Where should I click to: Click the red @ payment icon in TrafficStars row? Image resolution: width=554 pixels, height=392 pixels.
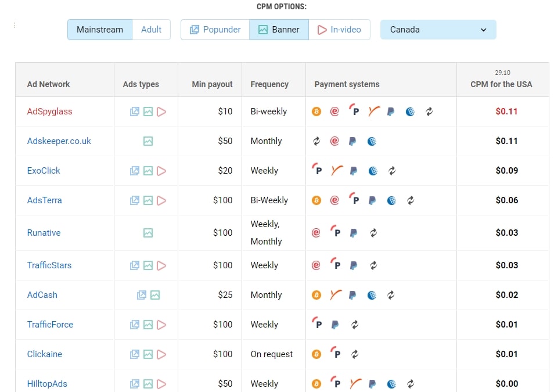point(316,266)
